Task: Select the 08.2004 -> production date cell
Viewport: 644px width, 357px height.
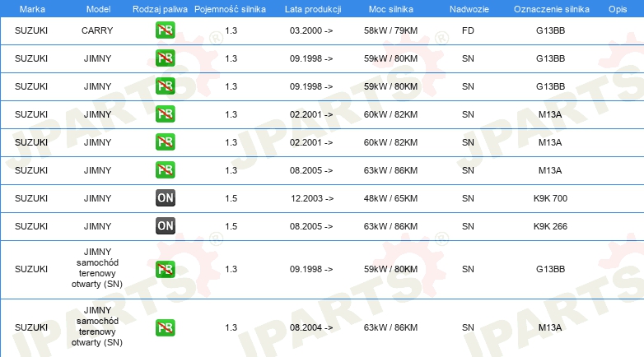Action: [x=311, y=327]
